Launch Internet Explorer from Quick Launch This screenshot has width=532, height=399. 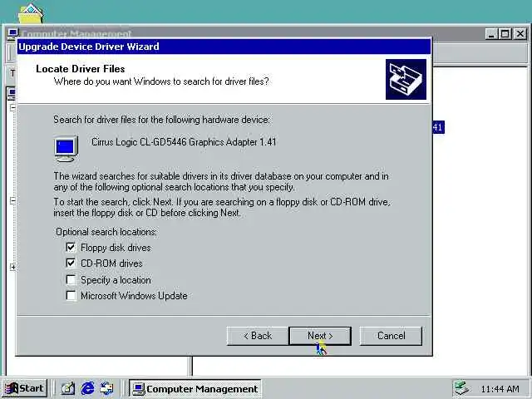(87, 388)
